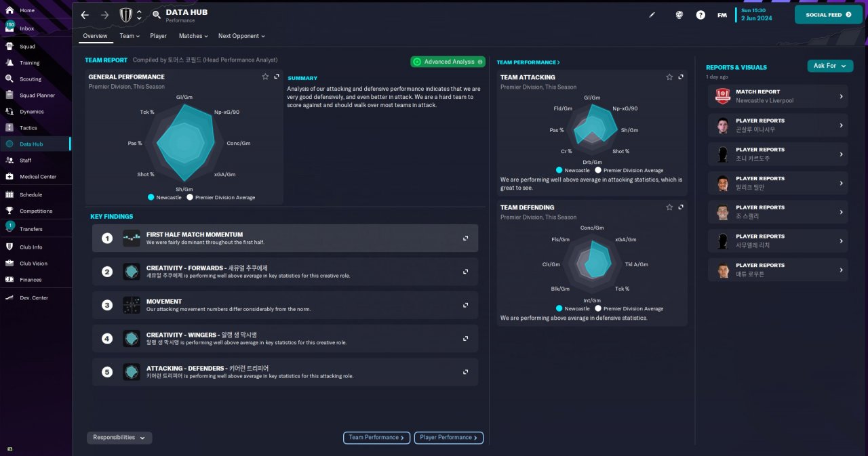Select the Matches tab

pos(193,36)
